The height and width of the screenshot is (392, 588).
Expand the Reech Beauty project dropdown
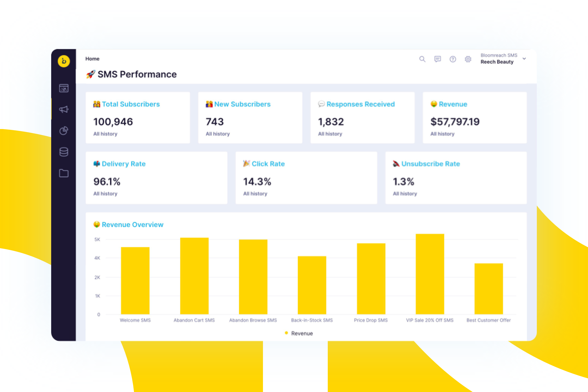[x=524, y=59]
